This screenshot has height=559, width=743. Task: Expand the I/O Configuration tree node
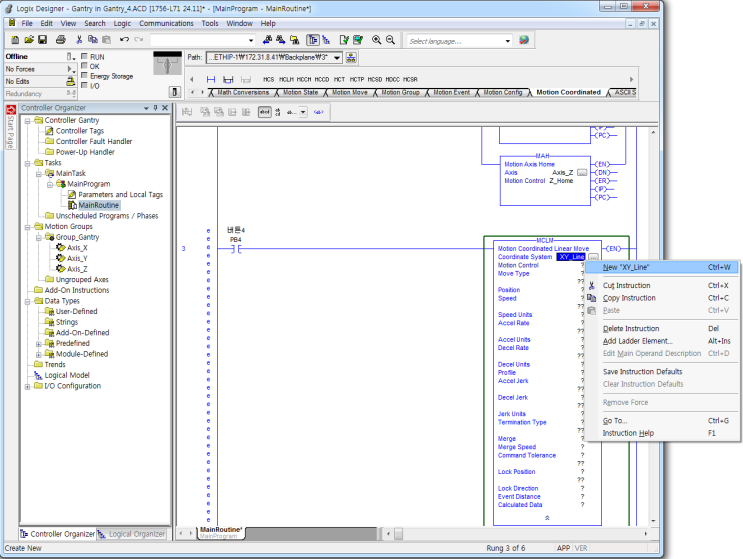click(27, 386)
